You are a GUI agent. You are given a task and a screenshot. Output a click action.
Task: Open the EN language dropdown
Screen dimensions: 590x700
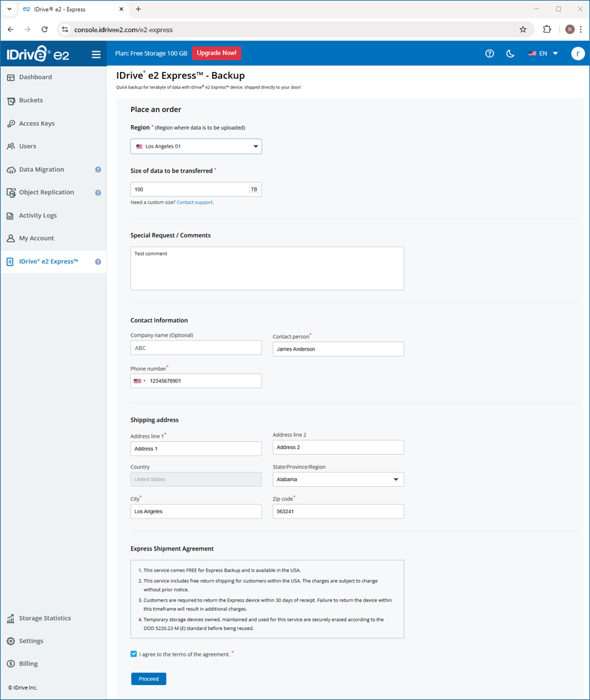coord(543,54)
